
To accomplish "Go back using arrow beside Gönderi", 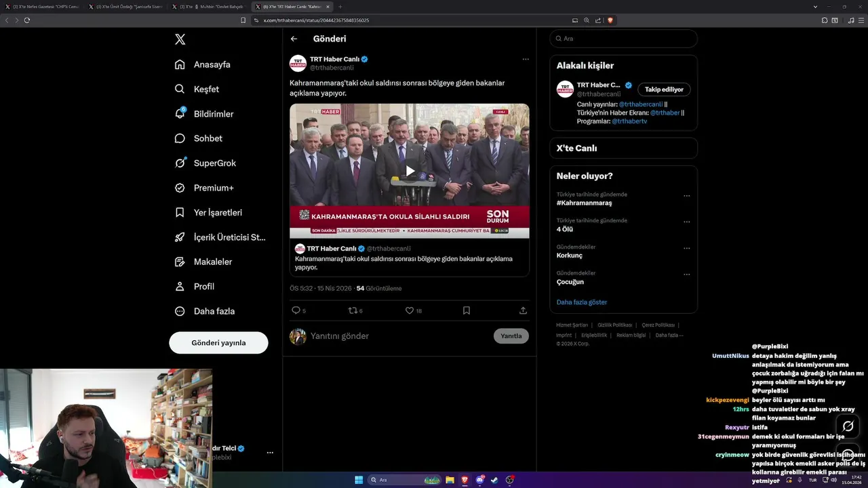I will click(294, 39).
